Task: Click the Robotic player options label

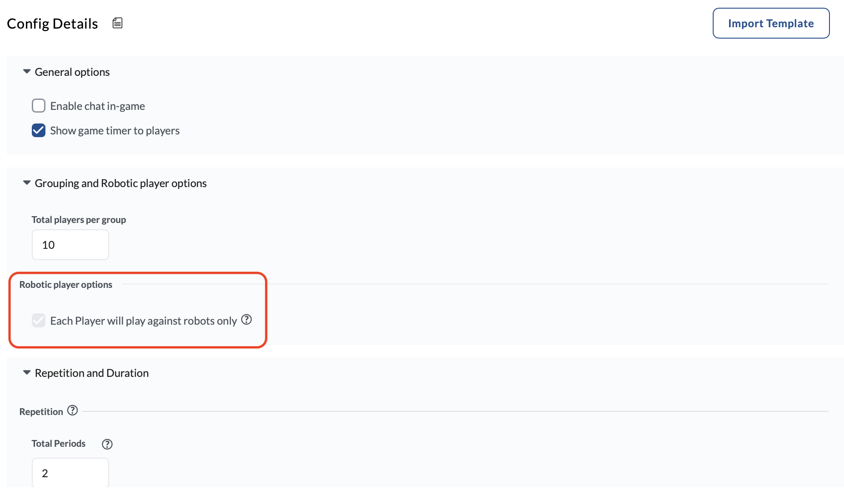Action: click(x=65, y=284)
